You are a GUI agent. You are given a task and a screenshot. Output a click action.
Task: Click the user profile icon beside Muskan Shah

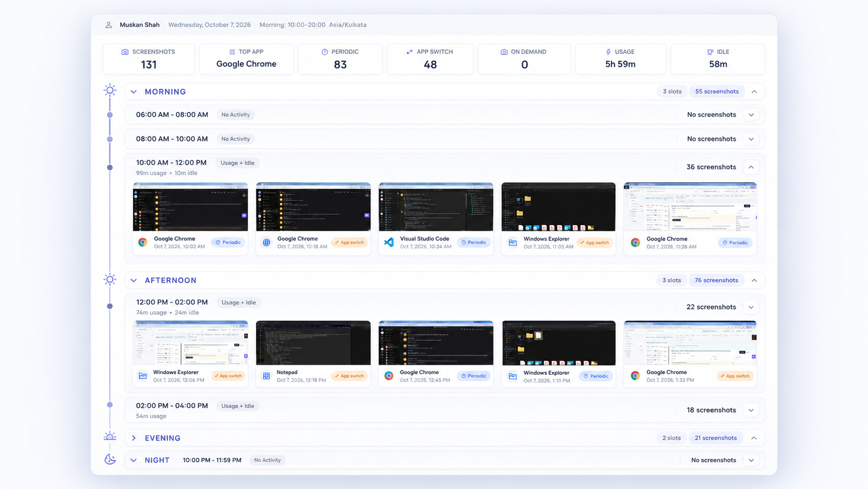click(108, 25)
